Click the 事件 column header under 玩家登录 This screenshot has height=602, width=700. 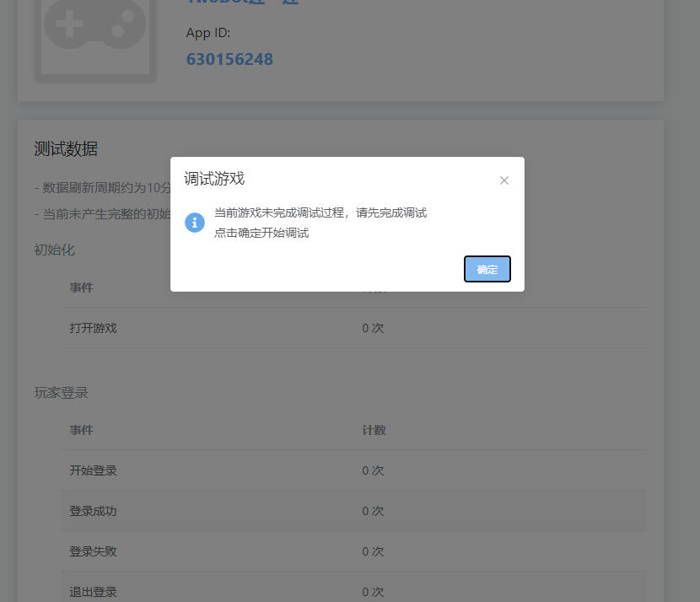tap(81, 430)
